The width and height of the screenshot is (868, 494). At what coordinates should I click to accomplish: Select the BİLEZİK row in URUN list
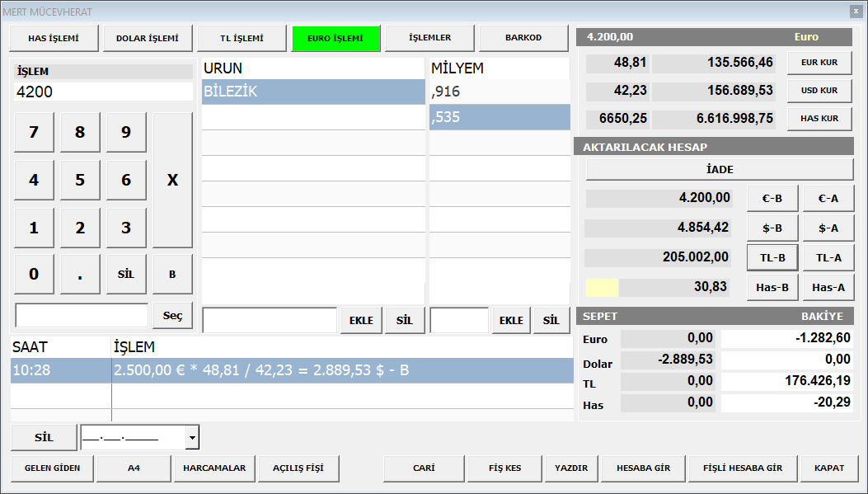[312, 92]
